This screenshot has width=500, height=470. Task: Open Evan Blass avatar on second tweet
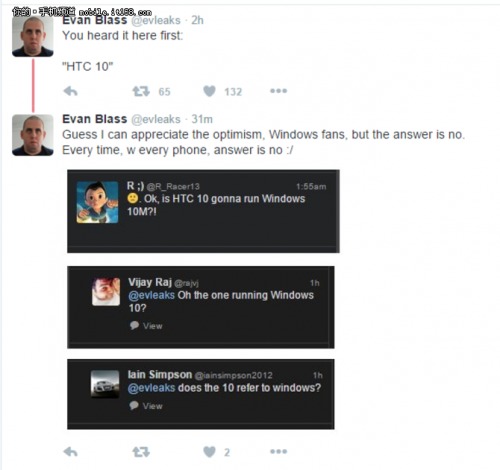click(x=33, y=135)
